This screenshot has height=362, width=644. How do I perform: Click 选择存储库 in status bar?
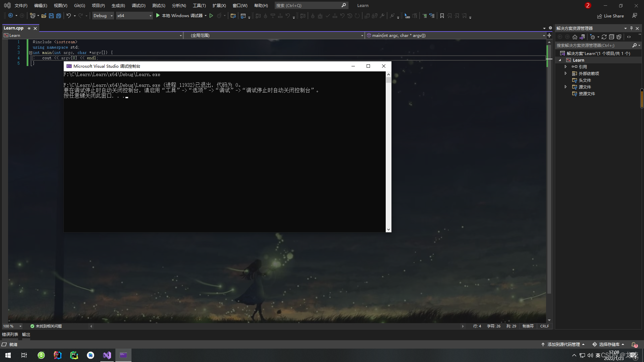(x=608, y=344)
